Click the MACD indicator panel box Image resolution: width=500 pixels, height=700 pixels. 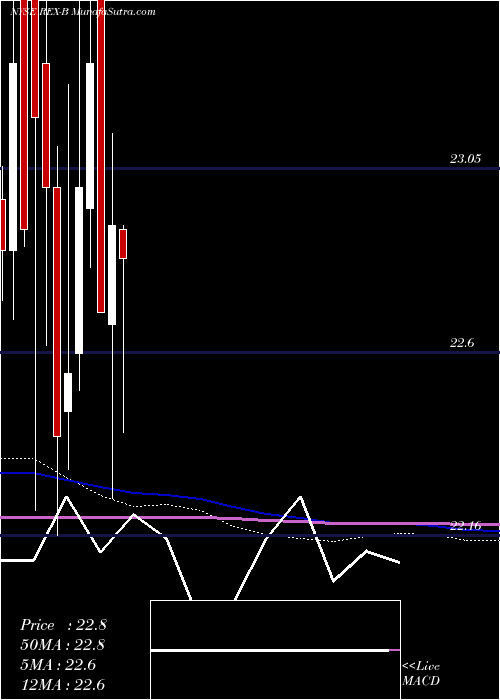[x=275, y=650]
